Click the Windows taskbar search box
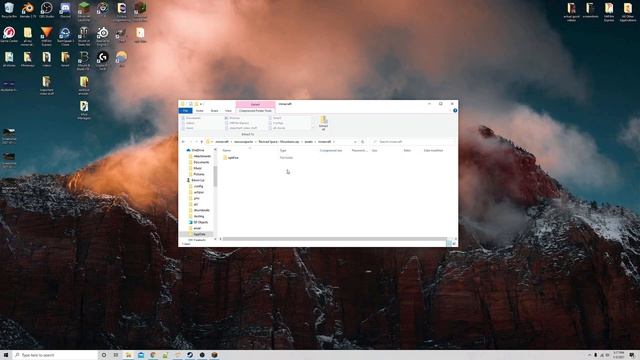This screenshot has height=360, width=640. [55, 355]
